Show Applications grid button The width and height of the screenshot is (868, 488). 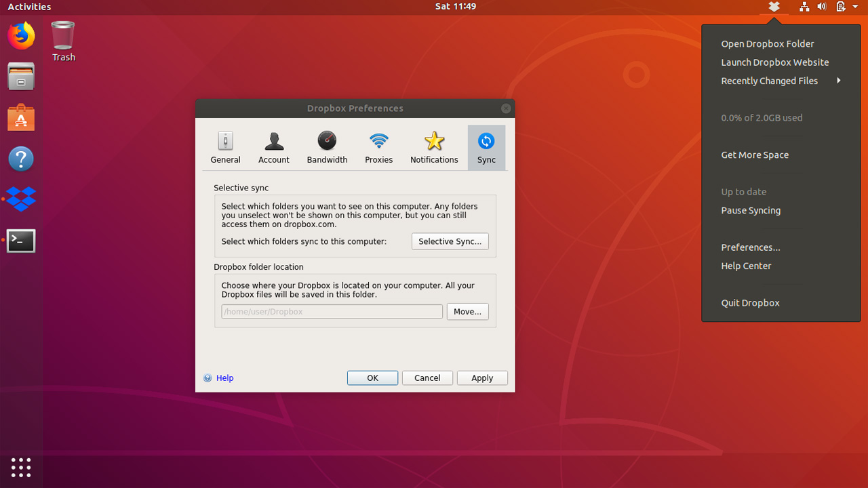click(21, 467)
